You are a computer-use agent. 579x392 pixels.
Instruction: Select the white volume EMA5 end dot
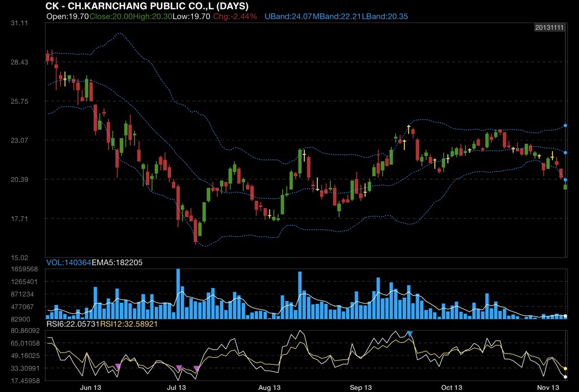tap(565, 316)
